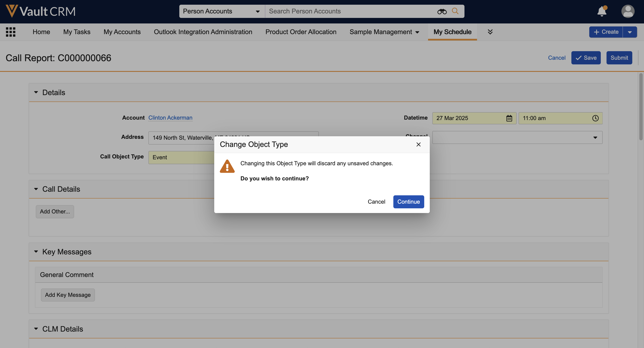Click Continue in the dialog
The height and width of the screenshot is (348, 644).
[x=408, y=202]
